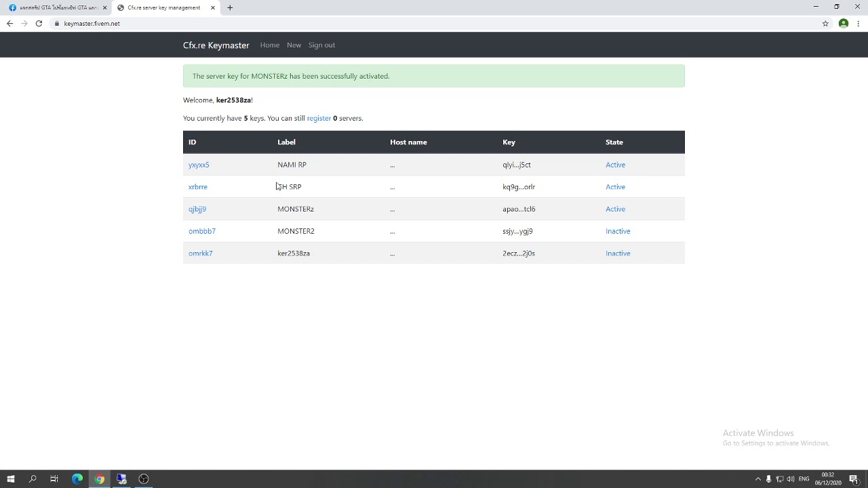This screenshot has width=868, height=488.
Task: Follow the register link
Action: 319,118
